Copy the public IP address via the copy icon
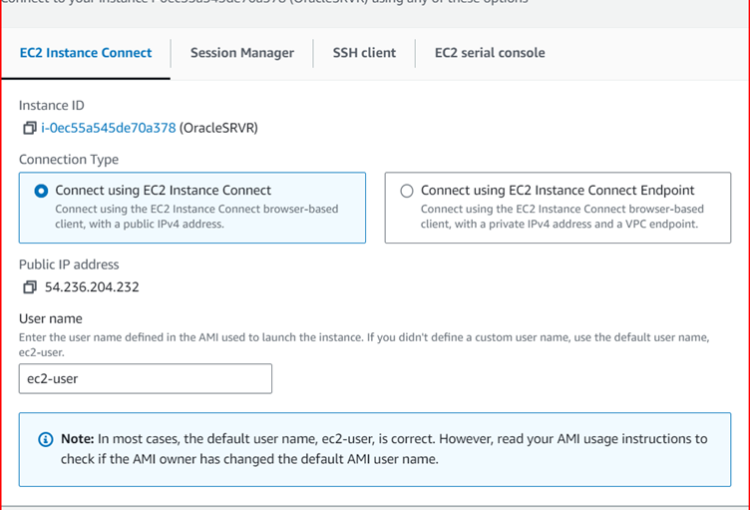750x510 pixels. tap(29, 287)
